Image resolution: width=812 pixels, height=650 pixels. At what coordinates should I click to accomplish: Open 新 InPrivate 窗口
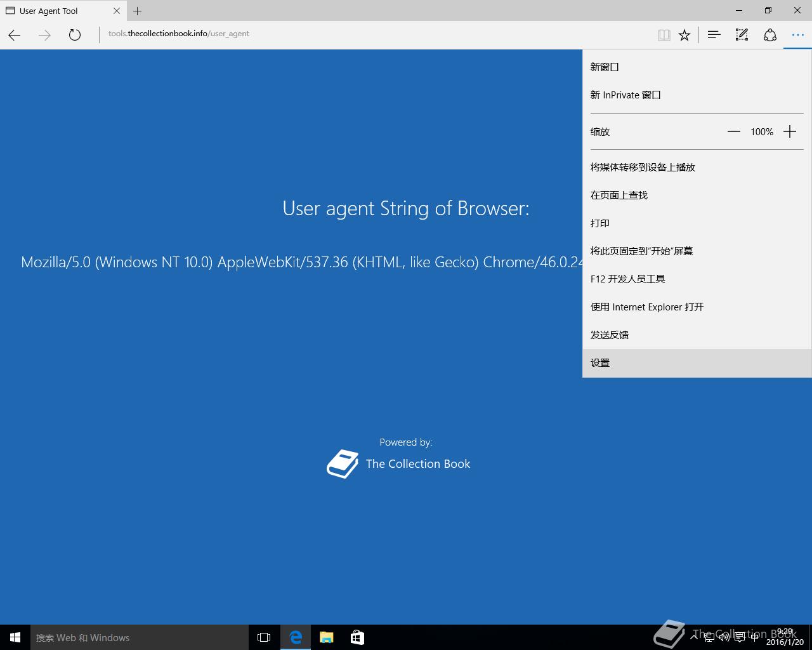pos(697,95)
